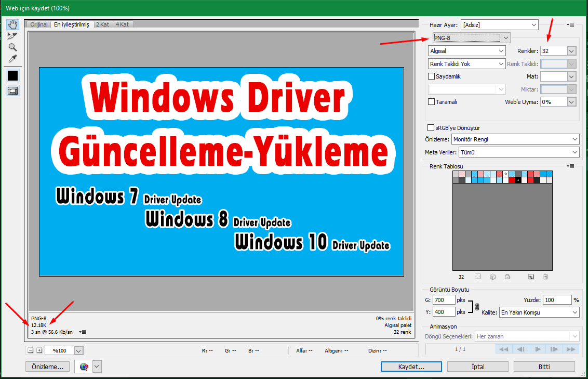588x379 pixels.
Task: Select the Zoom magnifier tool
Action: (x=13, y=47)
